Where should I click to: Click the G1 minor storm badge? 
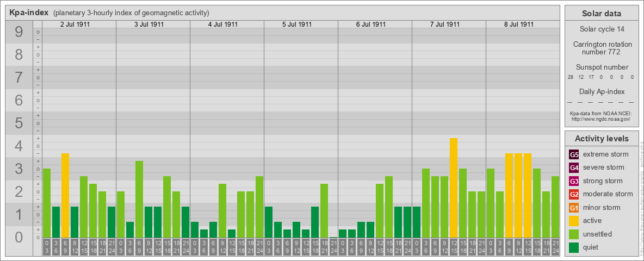click(x=574, y=208)
